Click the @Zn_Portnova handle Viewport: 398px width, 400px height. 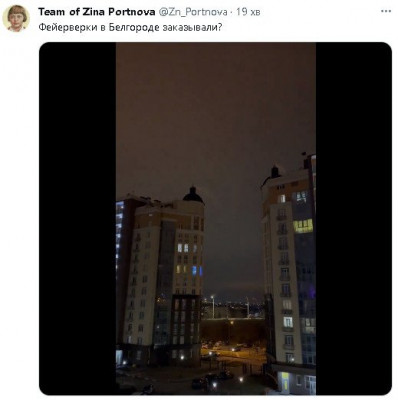(193, 12)
